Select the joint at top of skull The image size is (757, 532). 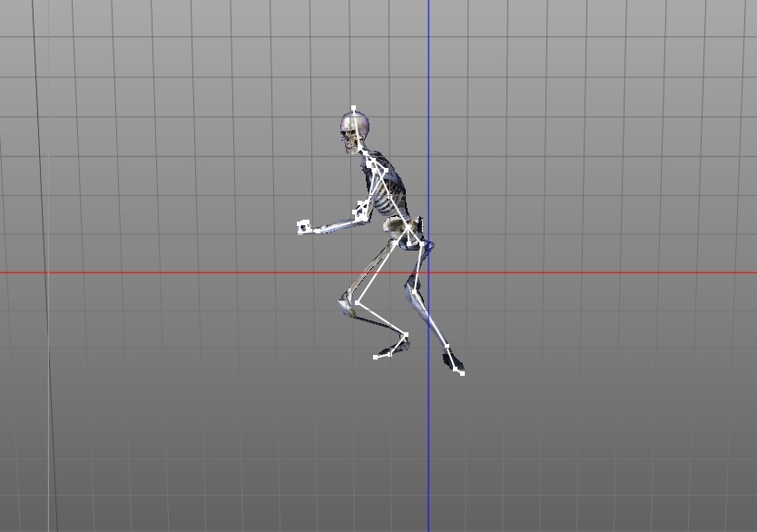354,108
